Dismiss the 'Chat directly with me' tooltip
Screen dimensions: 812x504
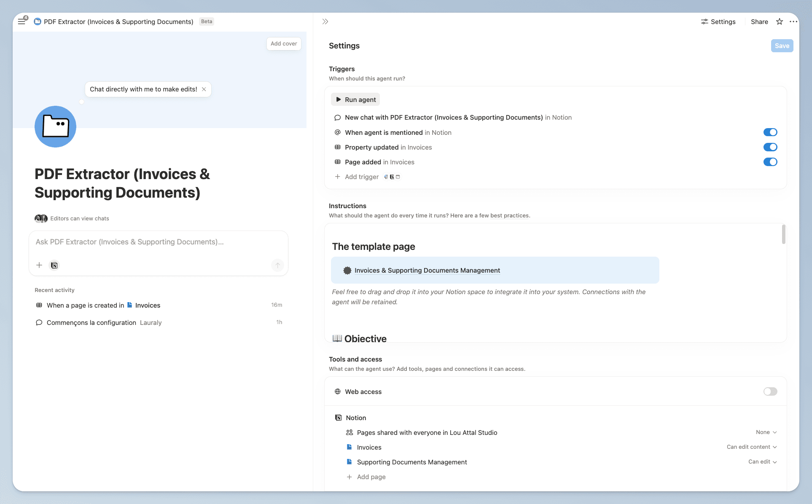pos(204,89)
